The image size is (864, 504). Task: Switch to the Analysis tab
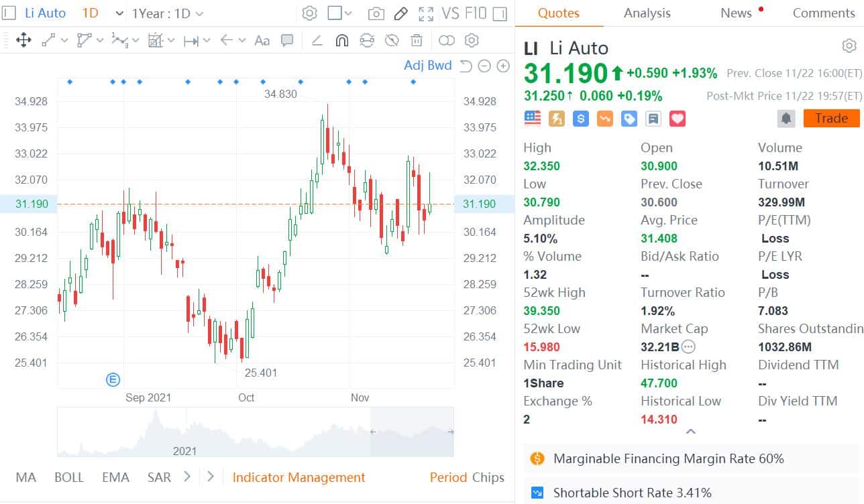click(x=646, y=13)
